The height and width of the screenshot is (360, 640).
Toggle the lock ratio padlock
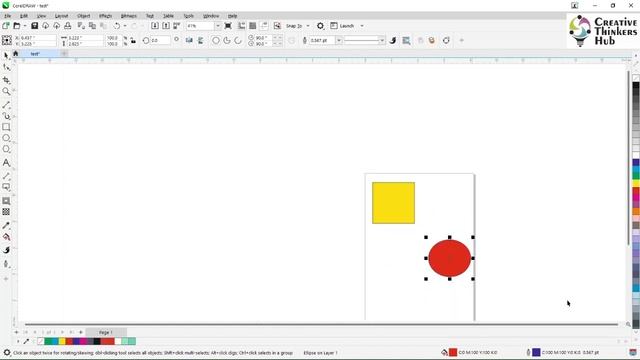tap(133, 40)
